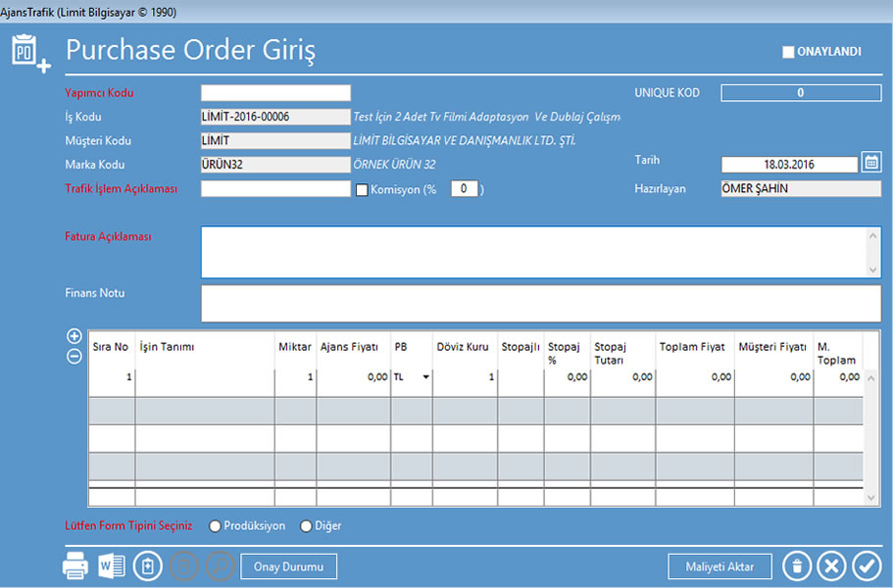The image size is (893, 588).
Task: Click the Yapımcı Kodu input field
Action: (275, 93)
